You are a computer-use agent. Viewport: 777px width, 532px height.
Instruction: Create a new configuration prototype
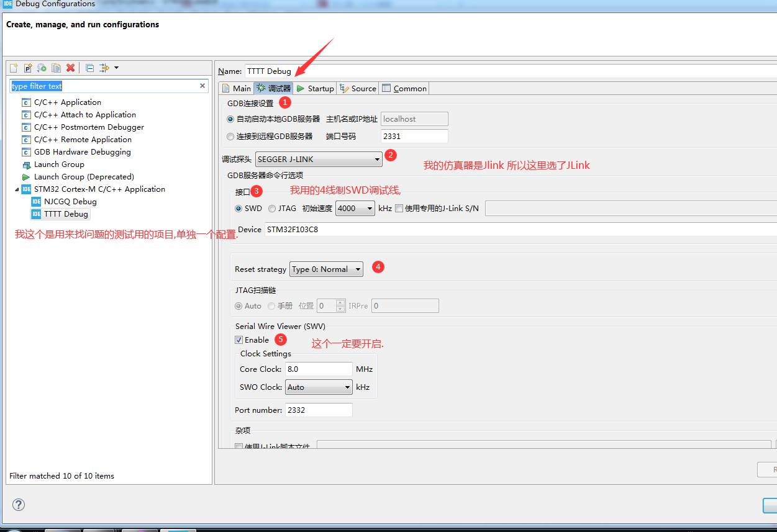(27, 68)
